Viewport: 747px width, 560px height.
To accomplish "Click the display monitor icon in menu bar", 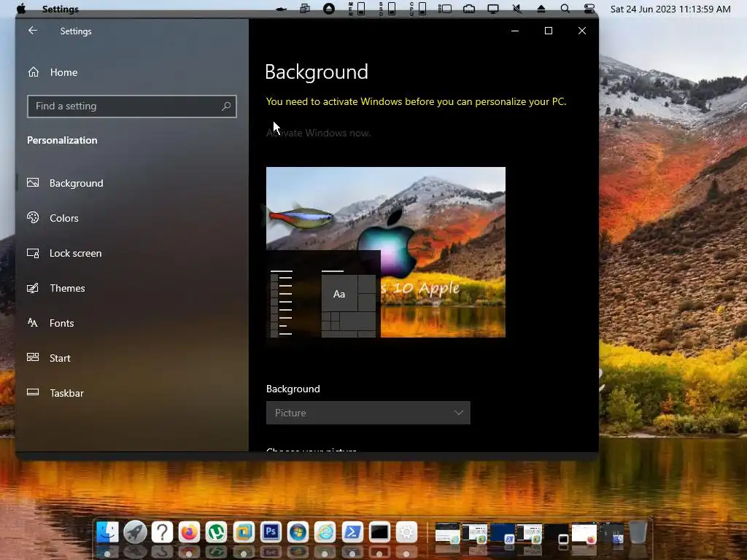I will pyautogui.click(x=493, y=9).
